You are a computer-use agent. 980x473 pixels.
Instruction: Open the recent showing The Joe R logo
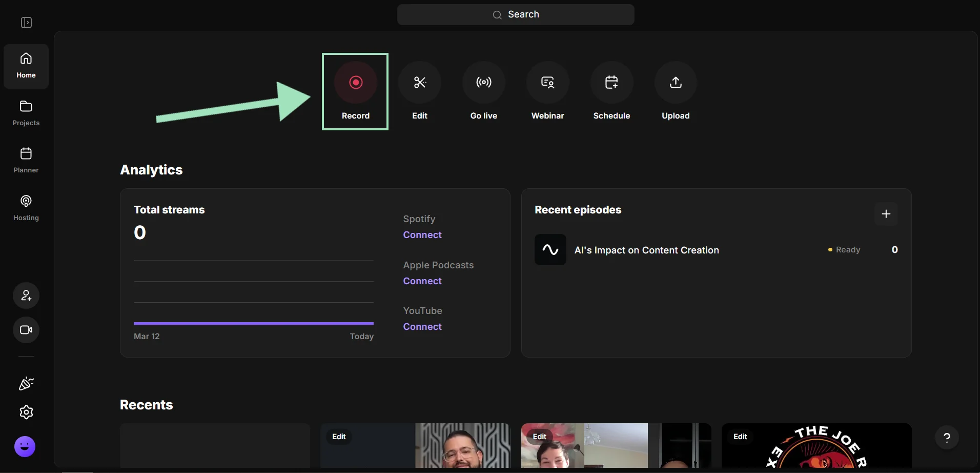tap(816, 445)
